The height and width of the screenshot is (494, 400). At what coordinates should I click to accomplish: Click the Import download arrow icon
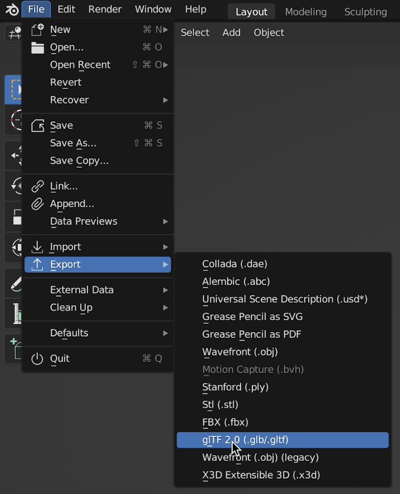pos(37,247)
